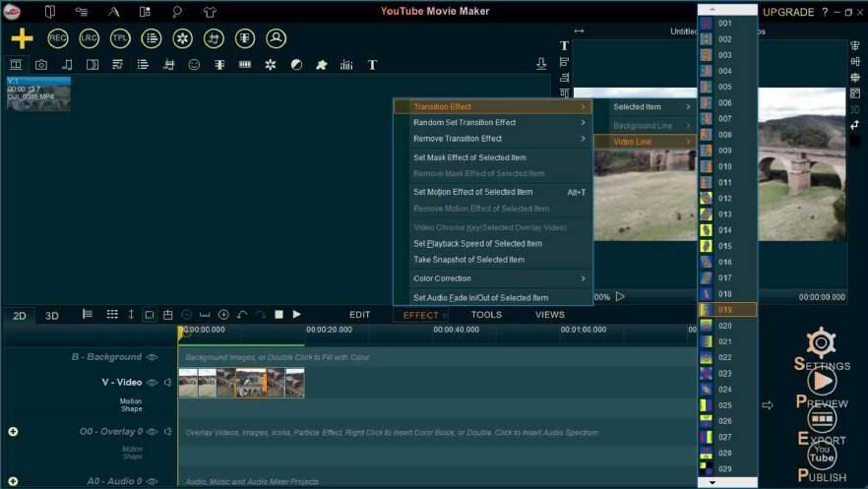Expand Selected Item submenu

click(645, 107)
